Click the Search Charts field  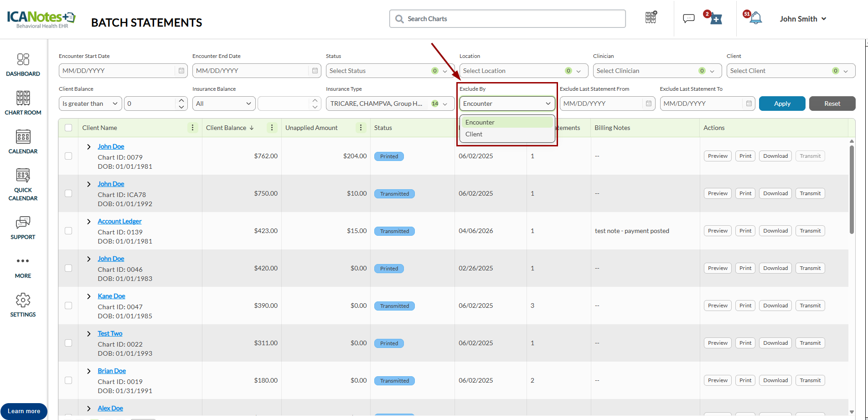(507, 19)
